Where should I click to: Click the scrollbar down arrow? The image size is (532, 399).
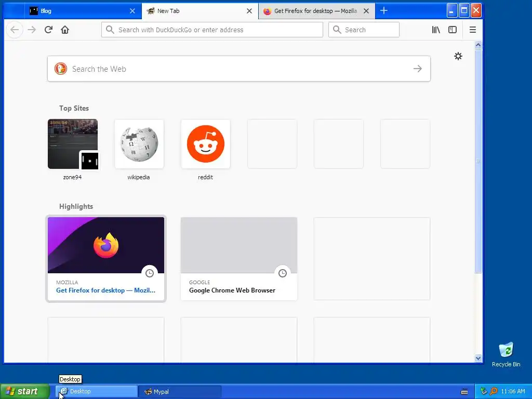(478, 358)
